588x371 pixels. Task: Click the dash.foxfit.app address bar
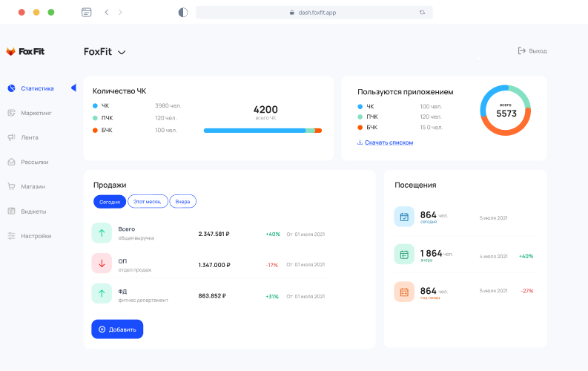click(314, 13)
